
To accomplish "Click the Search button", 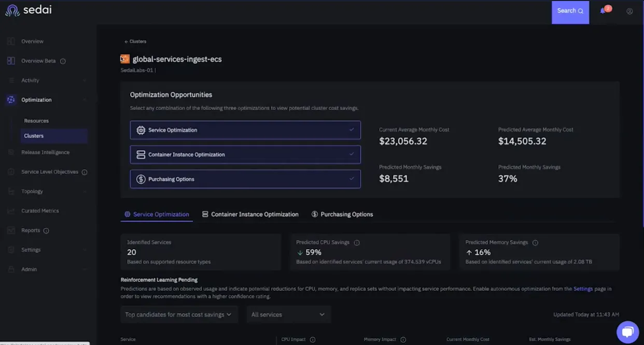I will (570, 11).
